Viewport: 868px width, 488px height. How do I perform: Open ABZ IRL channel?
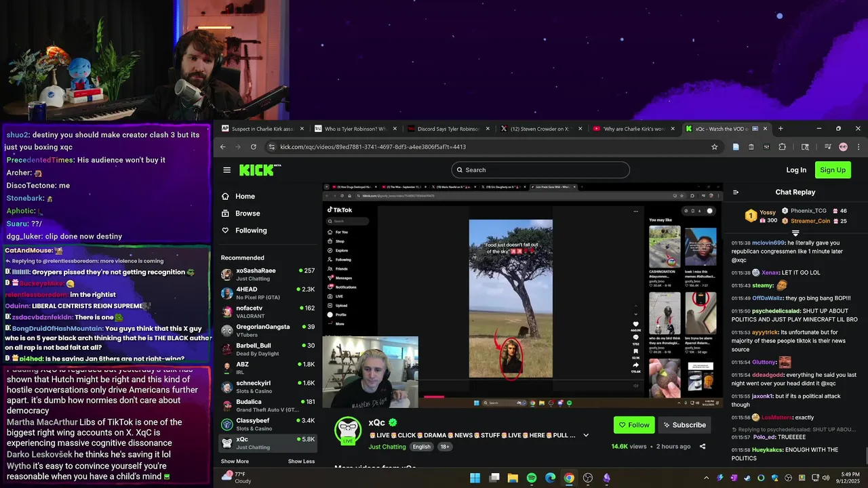click(269, 368)
